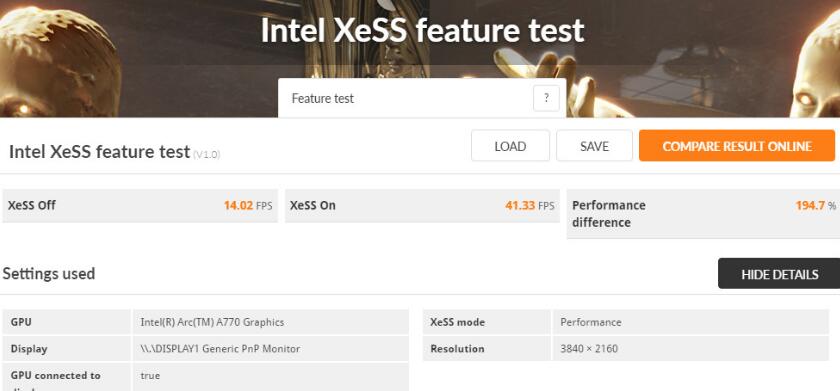Click the GPU connected to display true value
Image resolution: width=840 pixels, height=391 pixels.
click(x=150, y=375)
